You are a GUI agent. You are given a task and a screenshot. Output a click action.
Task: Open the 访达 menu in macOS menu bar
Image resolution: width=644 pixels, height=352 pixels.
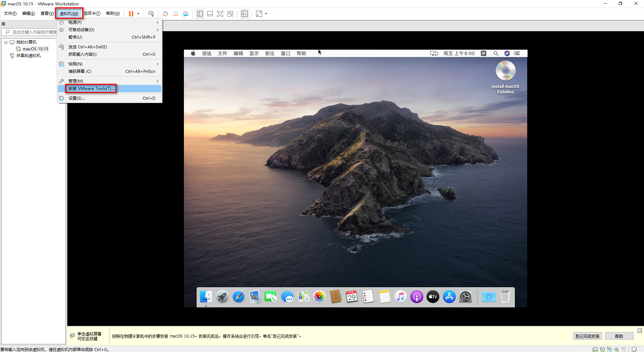[x=207, y=53]
